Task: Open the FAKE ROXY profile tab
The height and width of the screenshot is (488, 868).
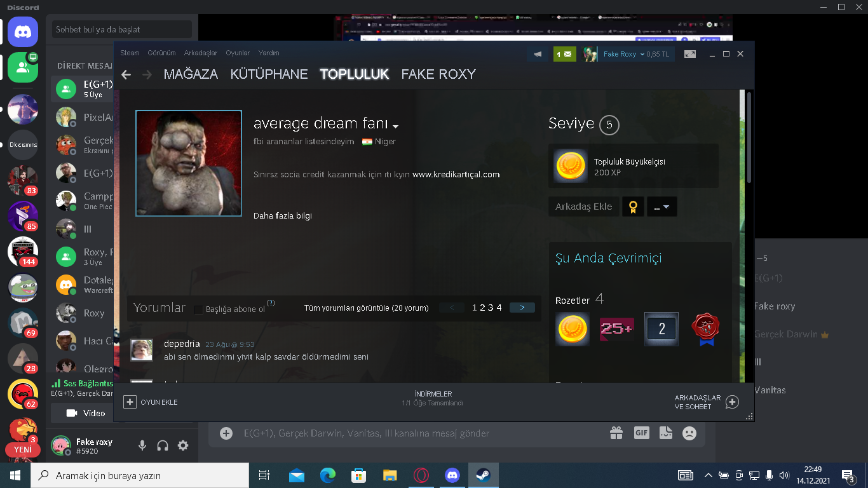Action: pyautogui.click(x=438, y=74)
